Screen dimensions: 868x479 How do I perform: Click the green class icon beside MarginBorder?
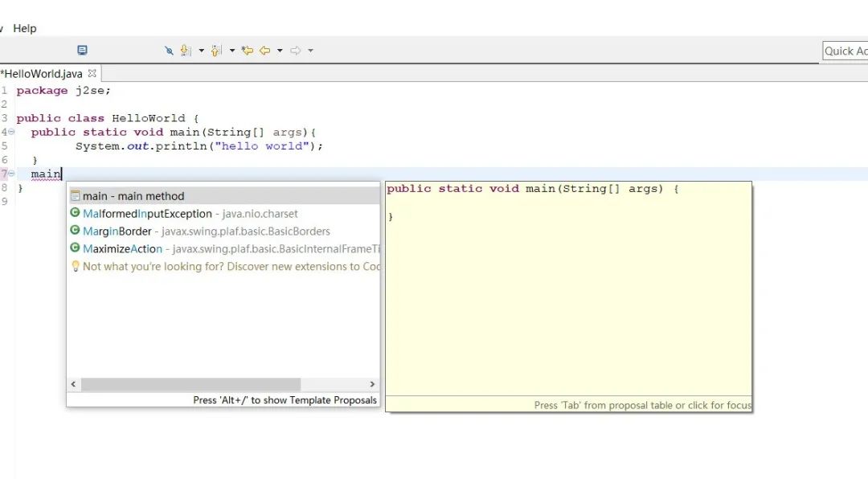tap(73, 231)
